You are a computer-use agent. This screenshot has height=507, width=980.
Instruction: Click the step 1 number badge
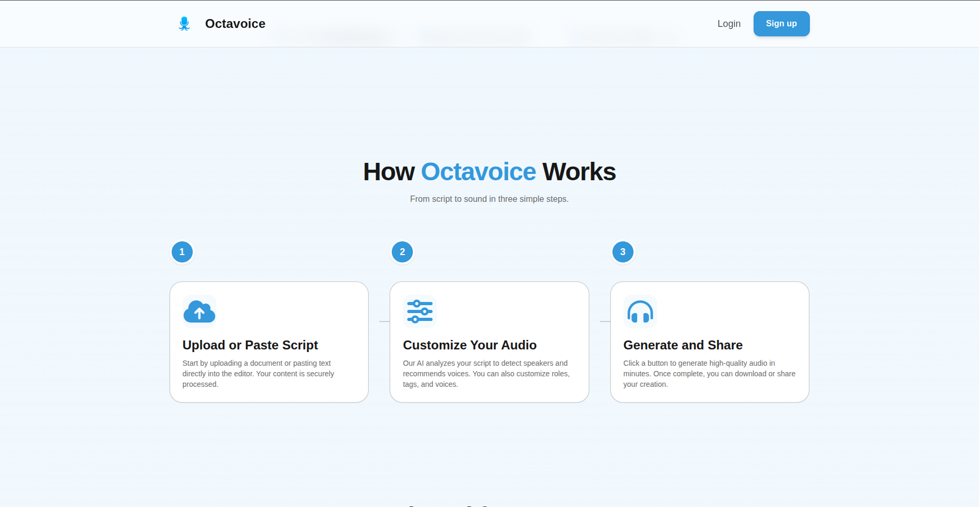[x=182, y=252]
